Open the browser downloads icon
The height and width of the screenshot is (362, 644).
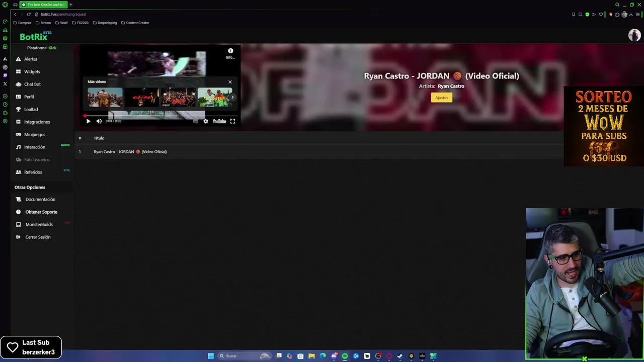click(x=631, y=15)
